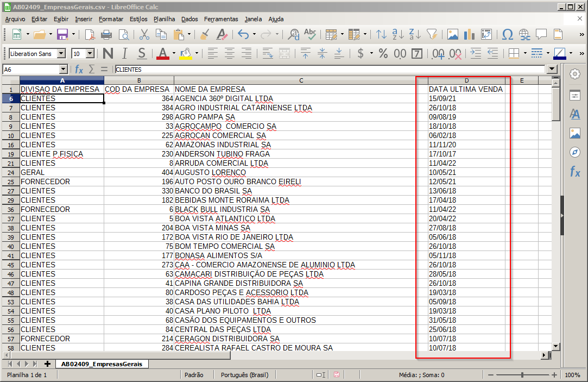This screenshot has height=382, width=588.
Task: Click the Save document icon
Action: point(62,35)
